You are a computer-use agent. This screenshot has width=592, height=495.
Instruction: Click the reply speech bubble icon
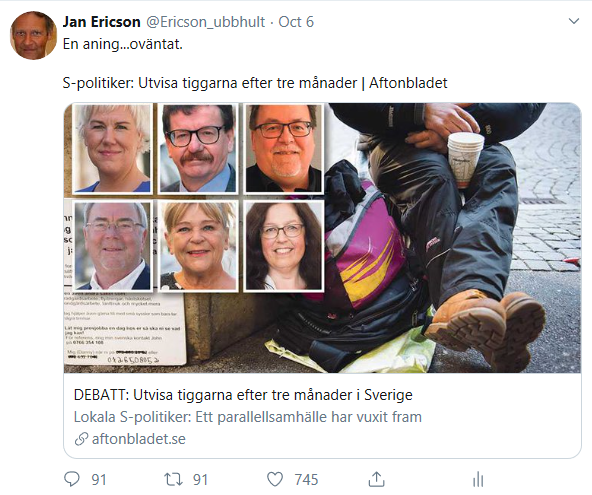tap(72, 479)
